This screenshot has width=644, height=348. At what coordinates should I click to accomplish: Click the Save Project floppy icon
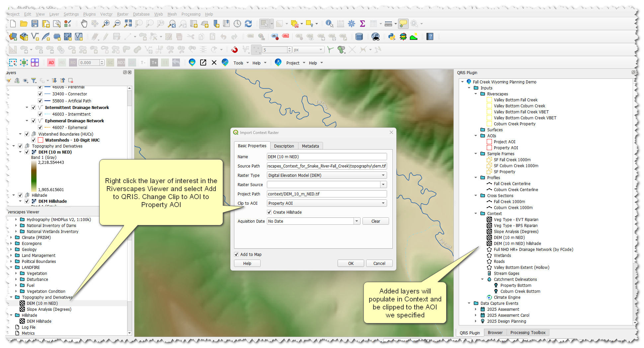(x=35, y=24)
